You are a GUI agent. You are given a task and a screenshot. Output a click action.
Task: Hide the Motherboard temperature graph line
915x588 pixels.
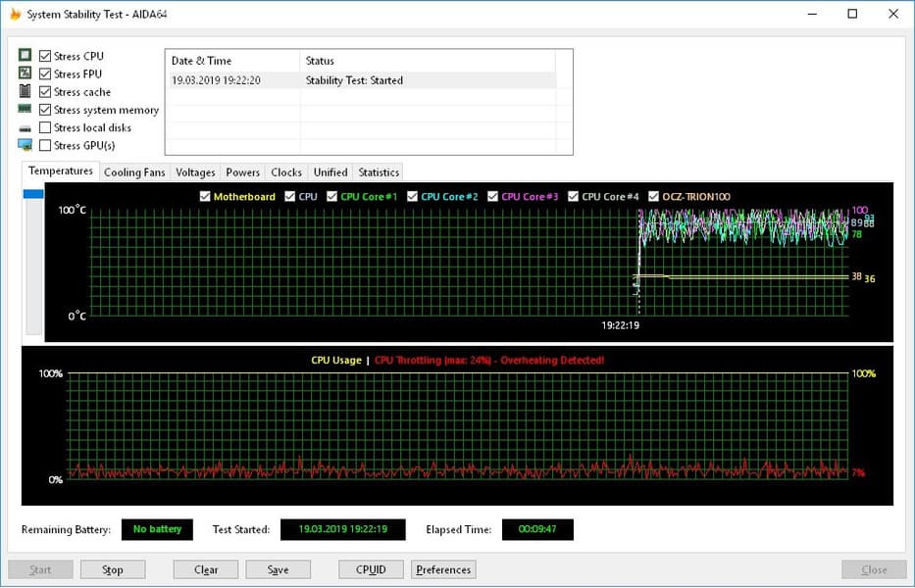click(x=205, y=197)
